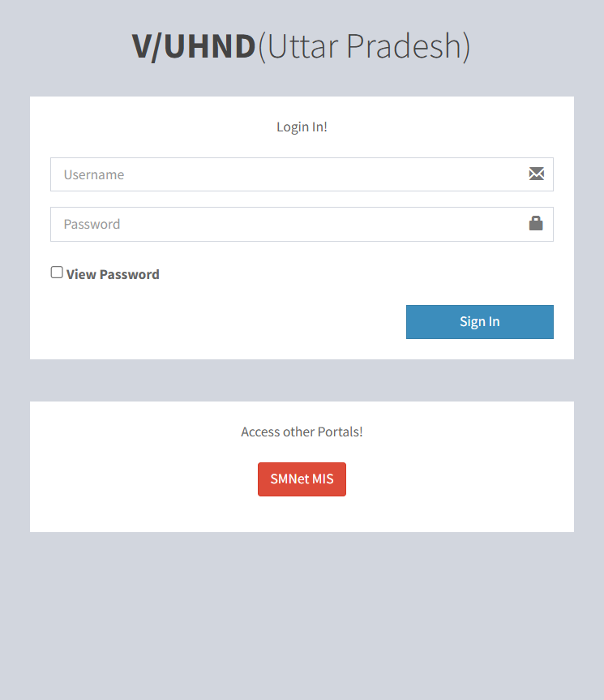The height and width of the screenshot is (700, 604).
Task: Click the red SMNet MIS button
Action: (302, 479)
